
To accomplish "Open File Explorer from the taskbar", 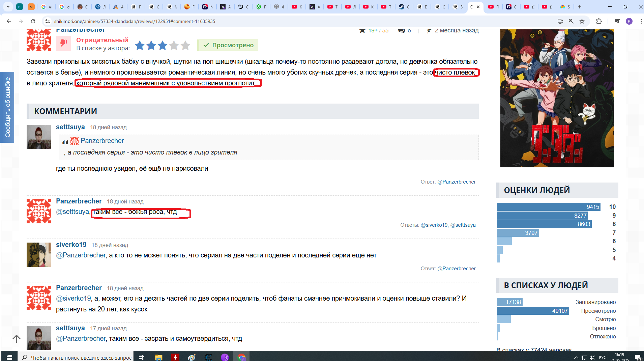I will (x=158, y=357).
